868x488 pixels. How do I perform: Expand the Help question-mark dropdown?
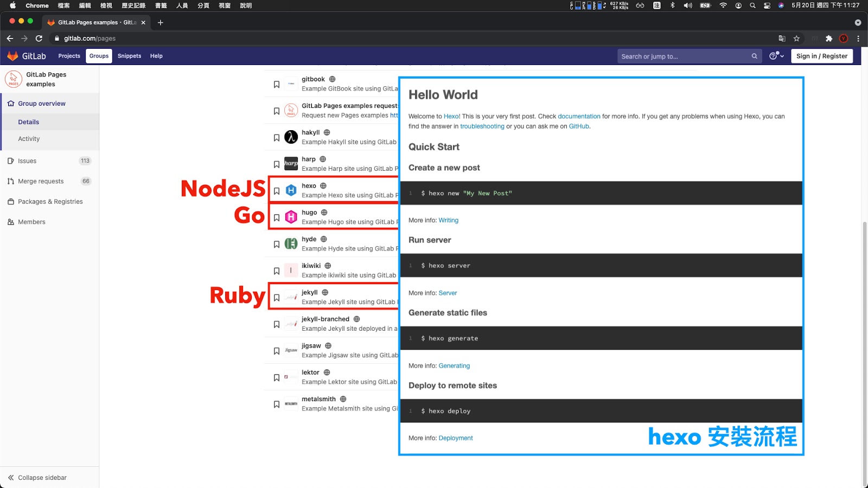click(776, 56)
